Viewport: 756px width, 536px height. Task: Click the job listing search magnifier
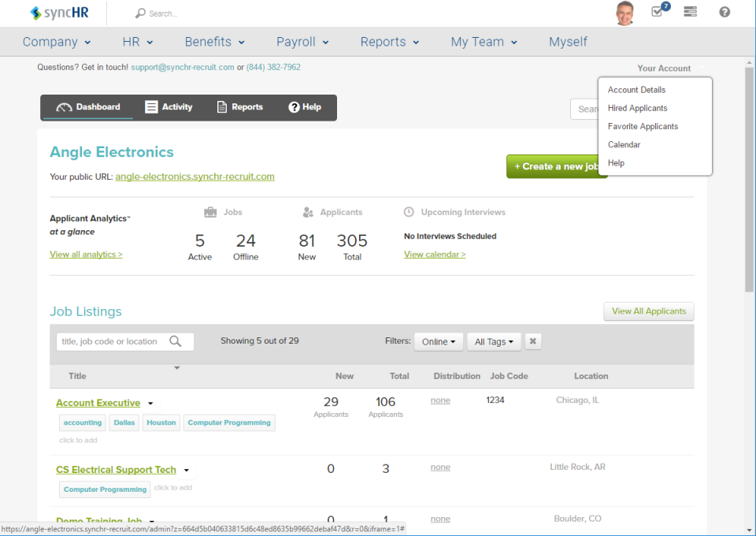pyautogui.click(x=176, y=341)
